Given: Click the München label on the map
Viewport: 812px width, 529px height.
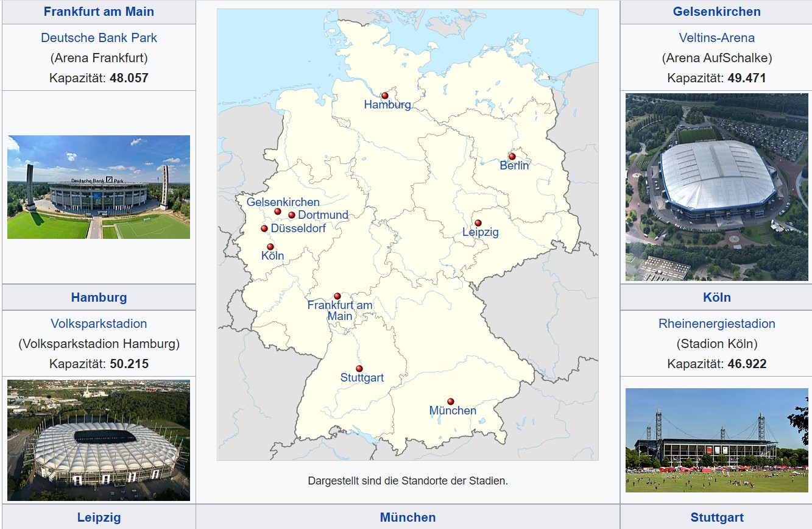Looking at the screenshot, I should click(x=453, y=411).
